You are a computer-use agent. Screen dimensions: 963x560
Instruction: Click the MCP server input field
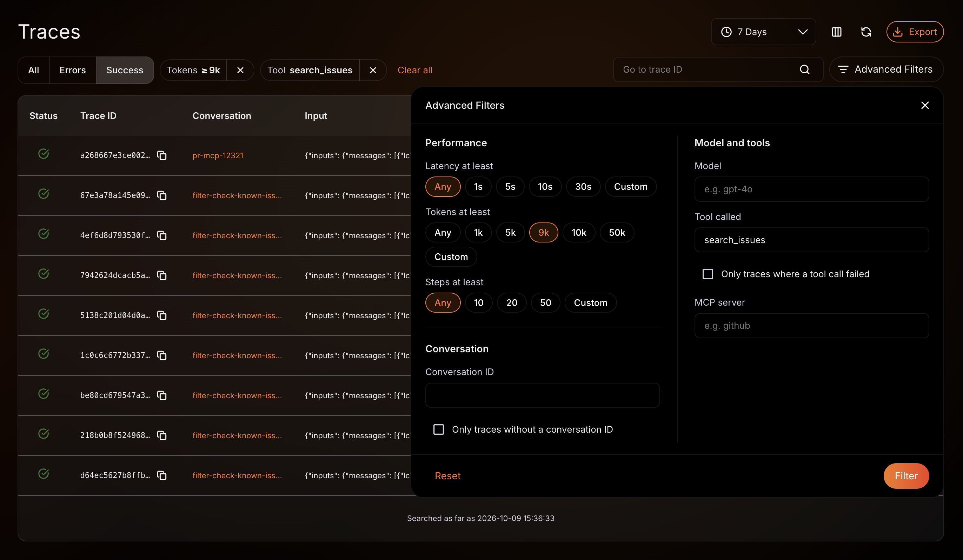click(x=812, y=326)
